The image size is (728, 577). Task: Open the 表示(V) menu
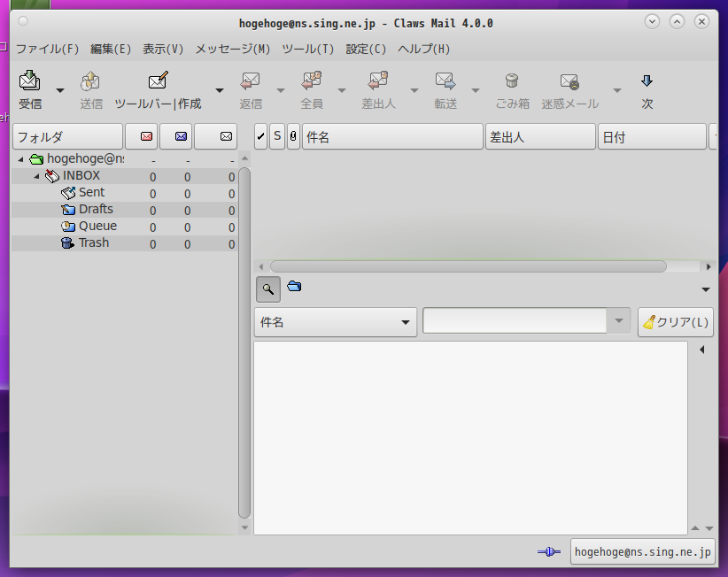click(x=163, y=49)
